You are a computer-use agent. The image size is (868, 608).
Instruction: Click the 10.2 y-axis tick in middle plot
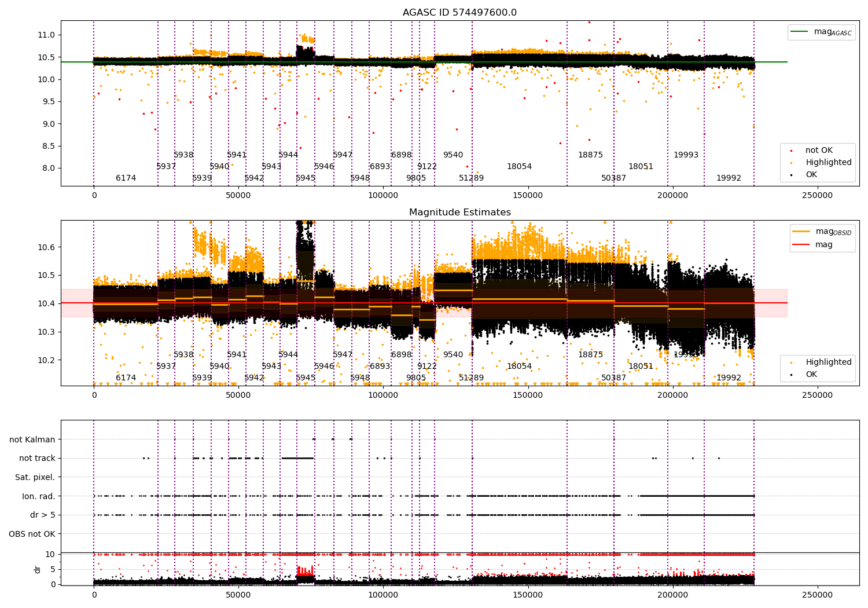pos(46,360)
